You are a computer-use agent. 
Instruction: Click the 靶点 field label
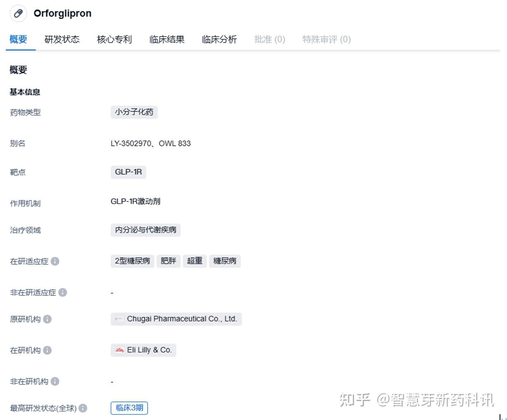18,172
